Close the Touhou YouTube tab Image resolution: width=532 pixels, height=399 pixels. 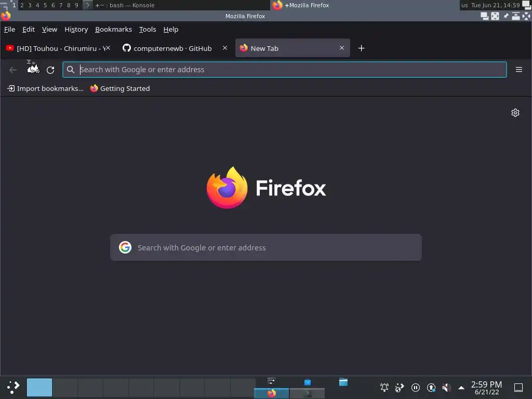(x=108, y=48)
